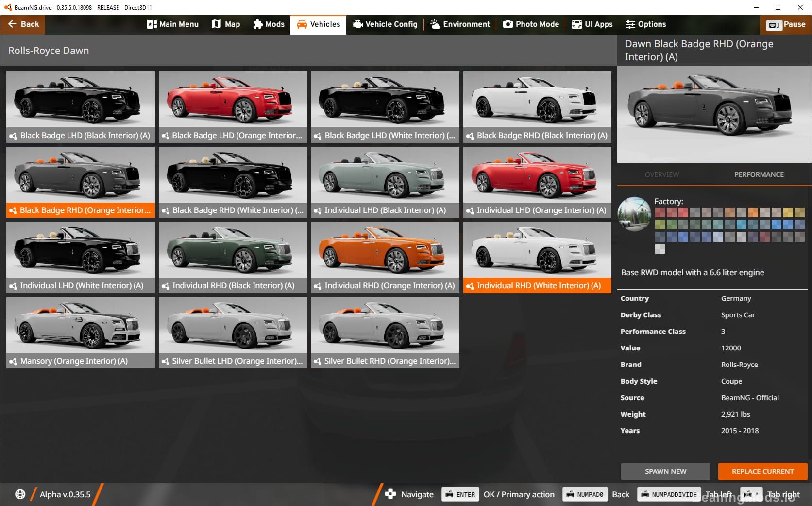Pick the first red factory color swatch
The width and height of the screenshot is (812, 506).
(x=660, y=212)
